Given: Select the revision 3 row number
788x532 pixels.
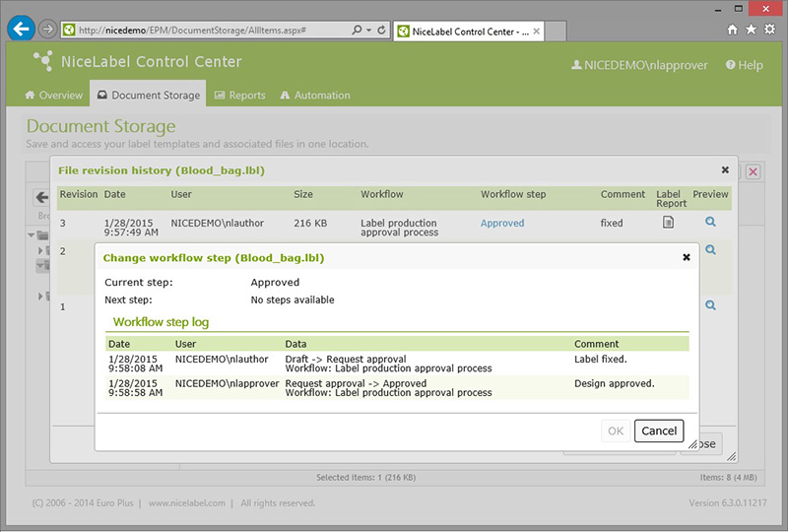Looking at the screenshot, I should [63, 224].
